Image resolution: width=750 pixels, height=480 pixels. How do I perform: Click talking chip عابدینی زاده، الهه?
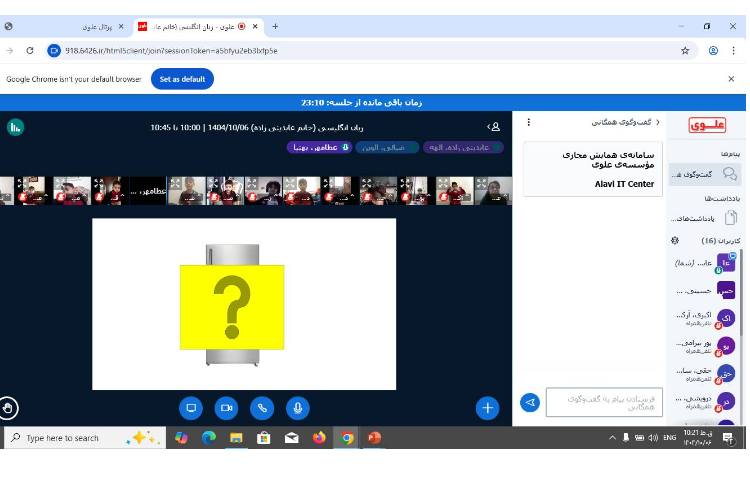463,147
